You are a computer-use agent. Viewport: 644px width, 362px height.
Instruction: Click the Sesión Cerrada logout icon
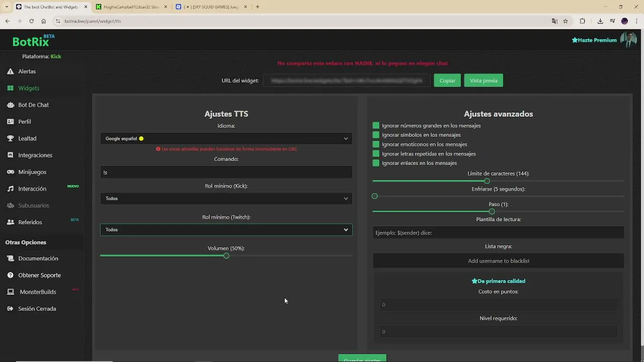click(x=10, y=309)
